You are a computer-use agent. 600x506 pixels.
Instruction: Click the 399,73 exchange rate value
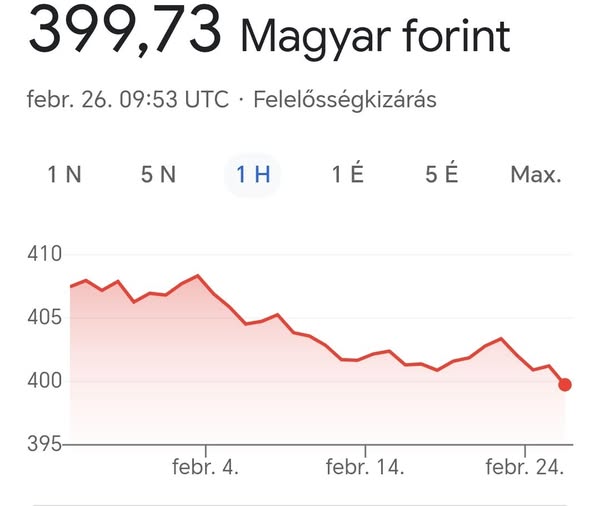tap(124, 31)
